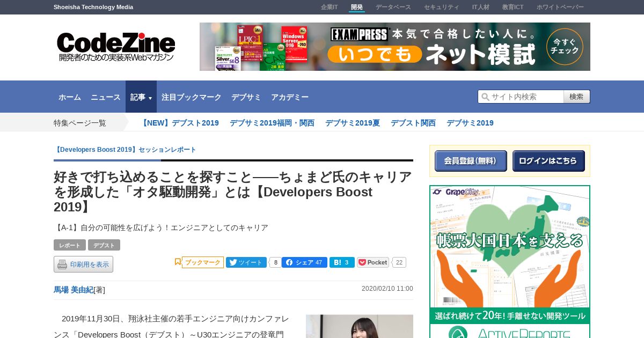Switch to セキュリティ media tab
The height and width of the screenshot is (338, 644).
point(442,7)
